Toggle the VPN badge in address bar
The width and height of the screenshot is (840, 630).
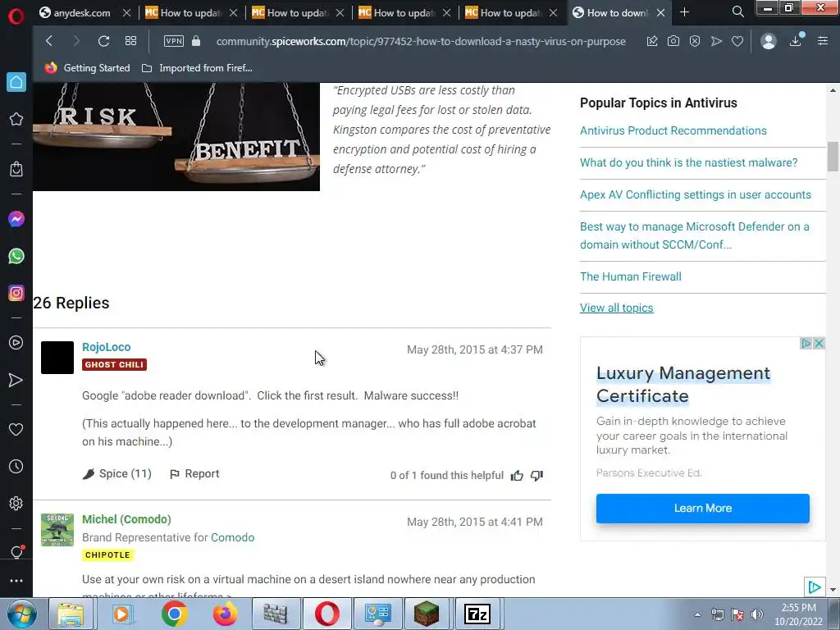[x=174, y=41]
